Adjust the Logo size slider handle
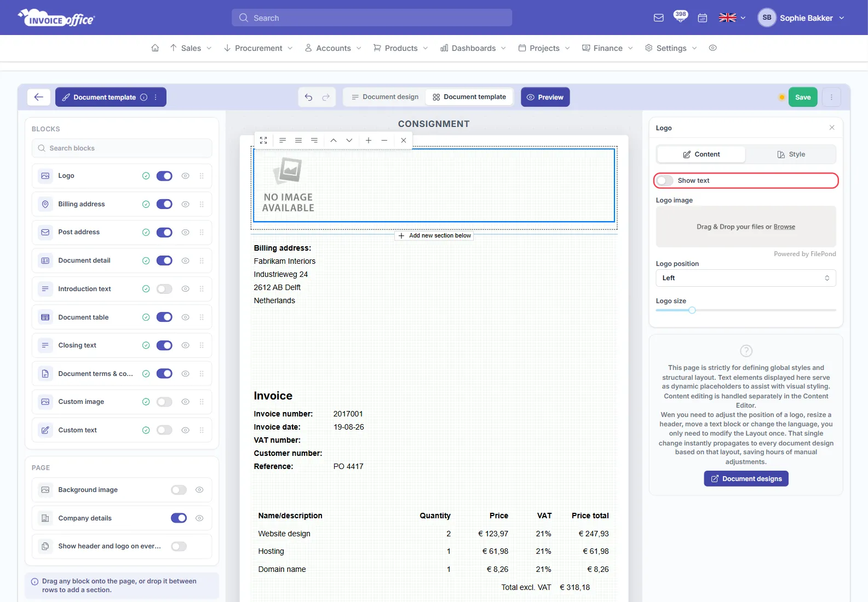The image size is (868, 602). click(692, 310)
